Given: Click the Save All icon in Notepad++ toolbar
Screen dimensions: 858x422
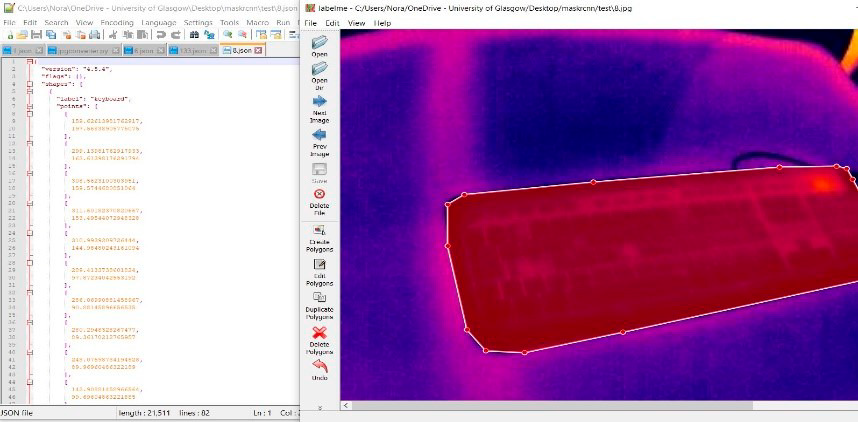Looking at the screenshot, I should [51, 35].
